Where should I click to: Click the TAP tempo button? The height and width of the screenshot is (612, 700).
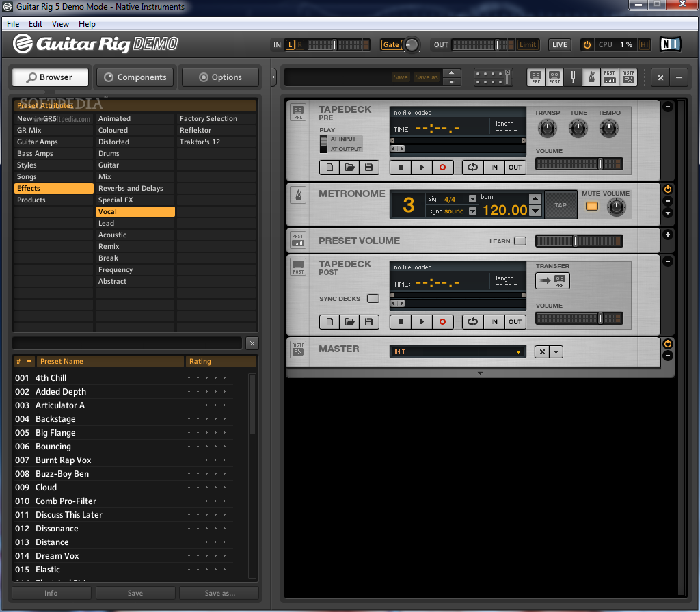click(561, 205)
